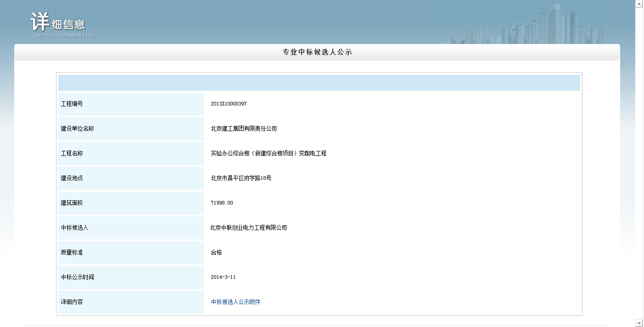Viewport: 644px width, 327px height.
Task: Click the 工程名称 label cell
Action: point(131,154)
